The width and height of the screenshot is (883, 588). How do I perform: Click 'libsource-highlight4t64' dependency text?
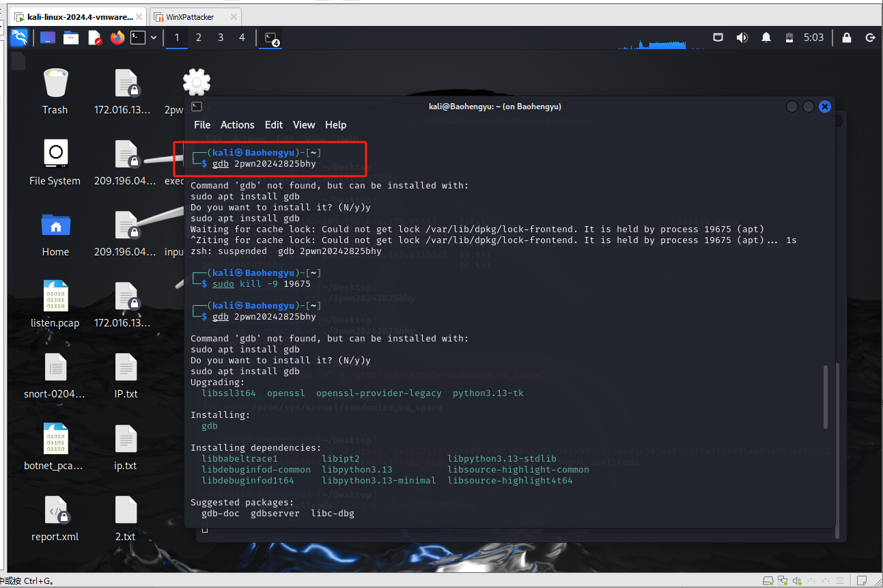click(x=510, y=480)
